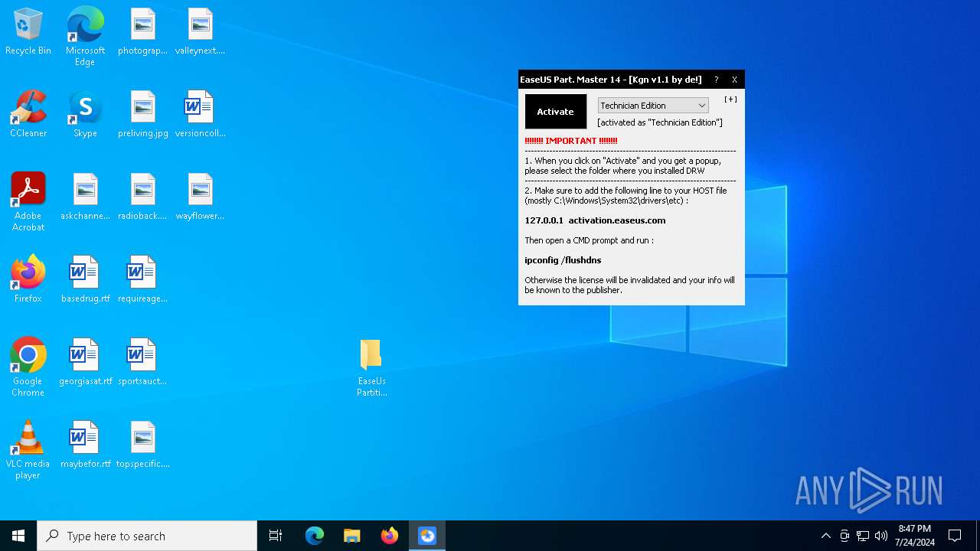Select the ipconfig /flushdns text
Viewport: 980px width, 551px height.
pyautogui.click(x=563, y=260)
